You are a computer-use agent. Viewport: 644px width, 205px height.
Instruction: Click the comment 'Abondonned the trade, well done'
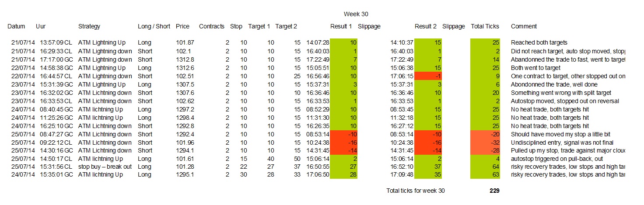coord(554,84)
